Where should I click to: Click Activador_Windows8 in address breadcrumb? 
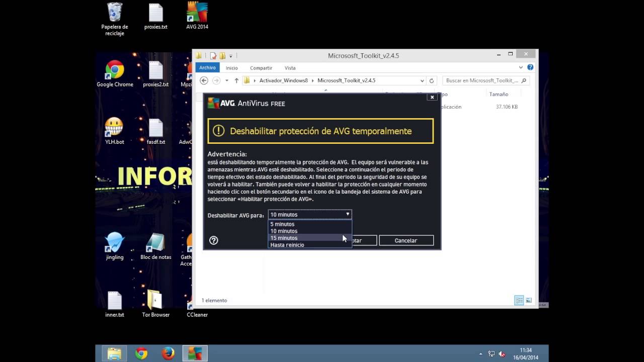[283, 80]
